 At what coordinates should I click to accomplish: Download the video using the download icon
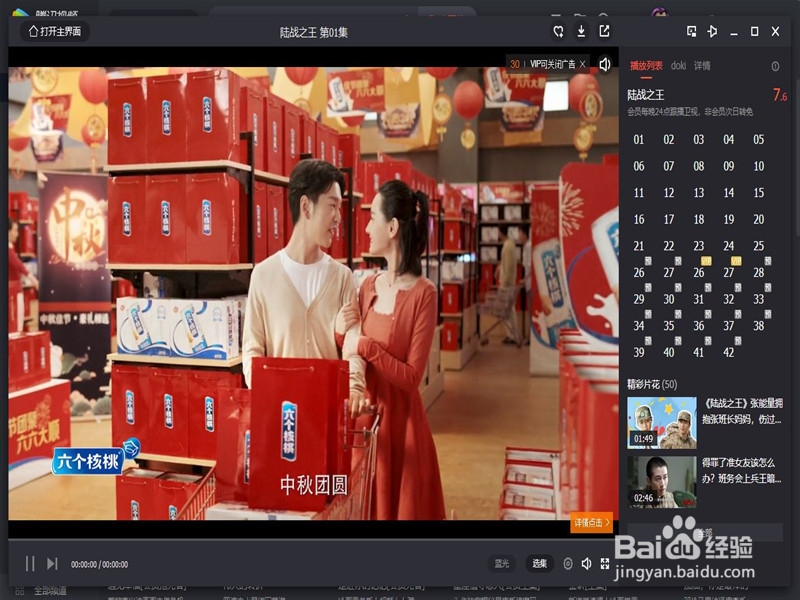click(581, 32)
